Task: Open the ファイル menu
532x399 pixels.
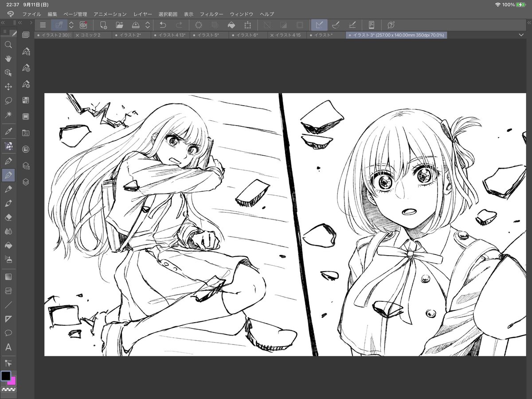Action: pyautogui.click(x=31, y=14)
